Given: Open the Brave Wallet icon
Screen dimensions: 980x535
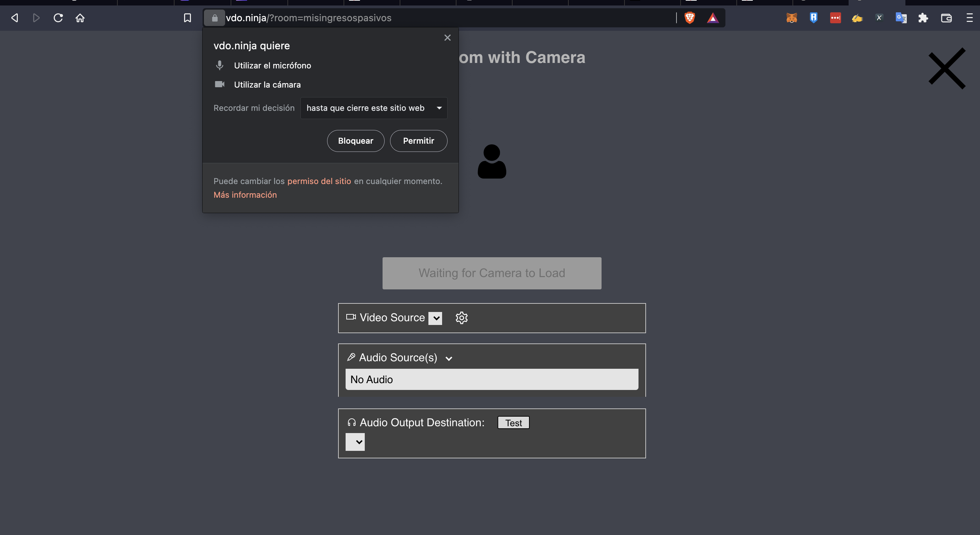Looking at the screenshot, I should tap(946, 18).
